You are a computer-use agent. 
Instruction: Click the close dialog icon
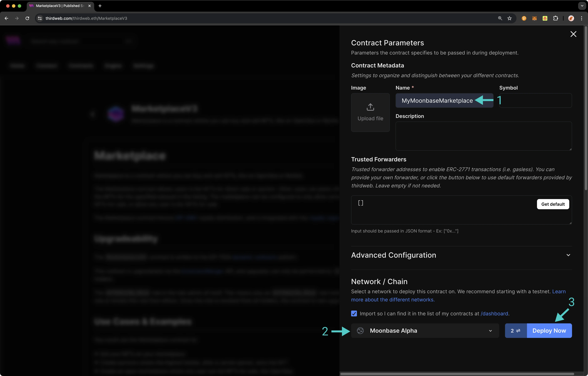click(573, 34)
